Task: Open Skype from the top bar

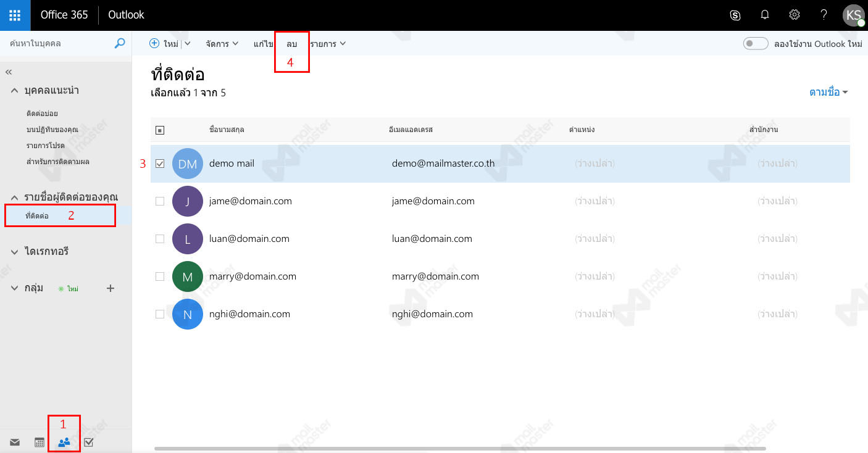Action: 735,15
